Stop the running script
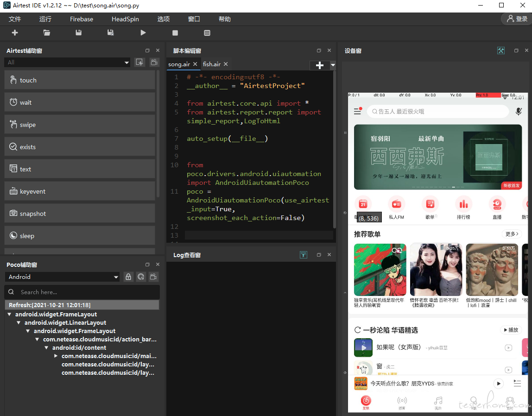 click(175, 33)
